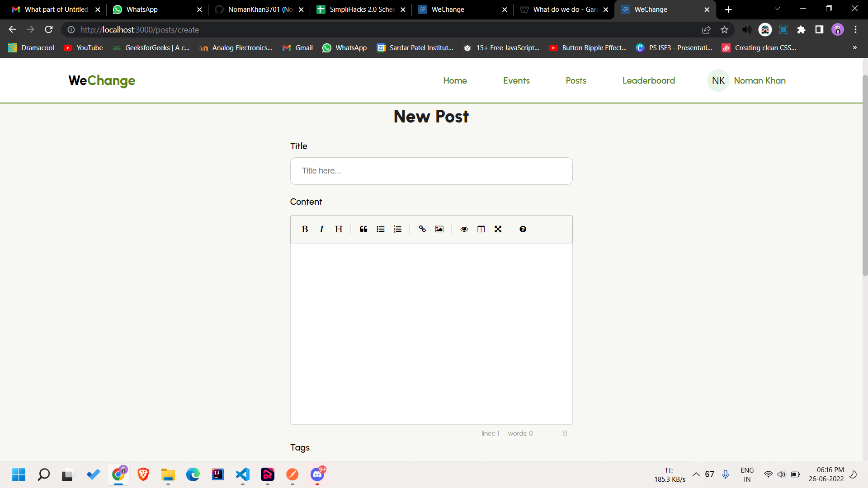Viewport: 868px width, 488px height.
Task: Show hidden system tray icons
Action: (x=696, y=474)
